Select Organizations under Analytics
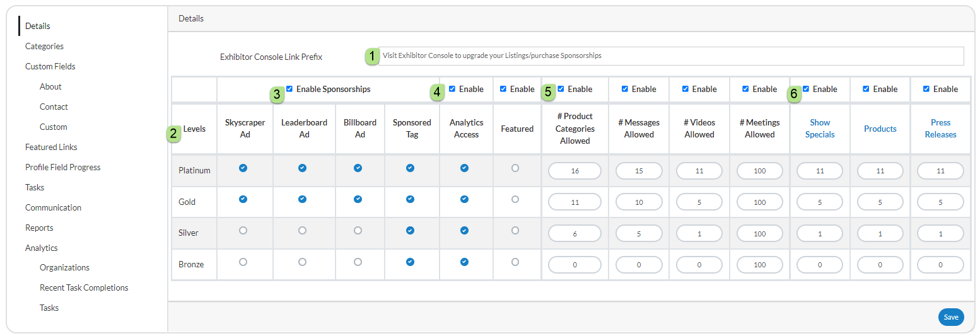980x336 pixels. coord(64,267)
